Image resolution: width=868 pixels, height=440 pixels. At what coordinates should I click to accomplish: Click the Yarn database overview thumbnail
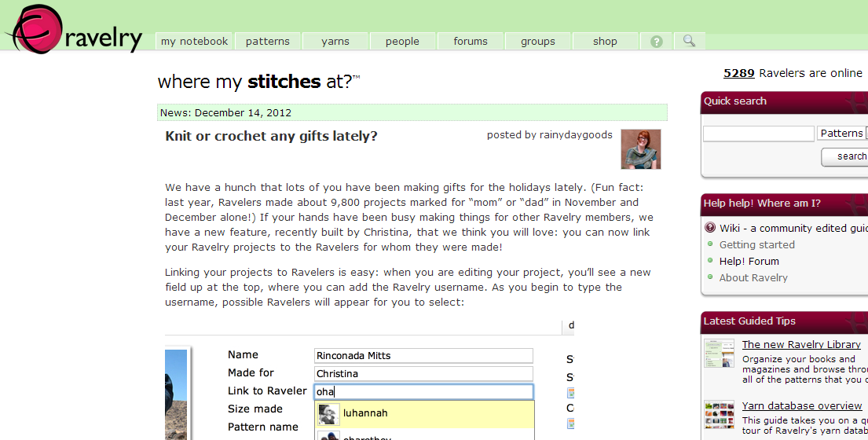719,415
